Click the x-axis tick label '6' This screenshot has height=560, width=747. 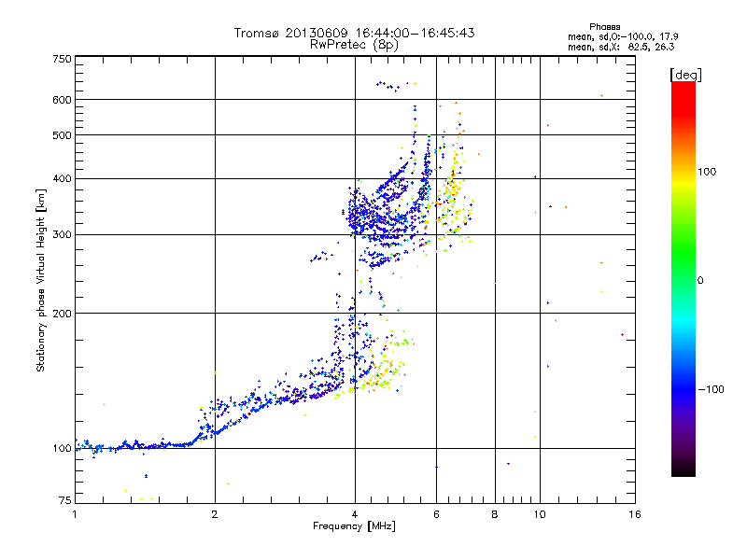[x=436, y=514]
